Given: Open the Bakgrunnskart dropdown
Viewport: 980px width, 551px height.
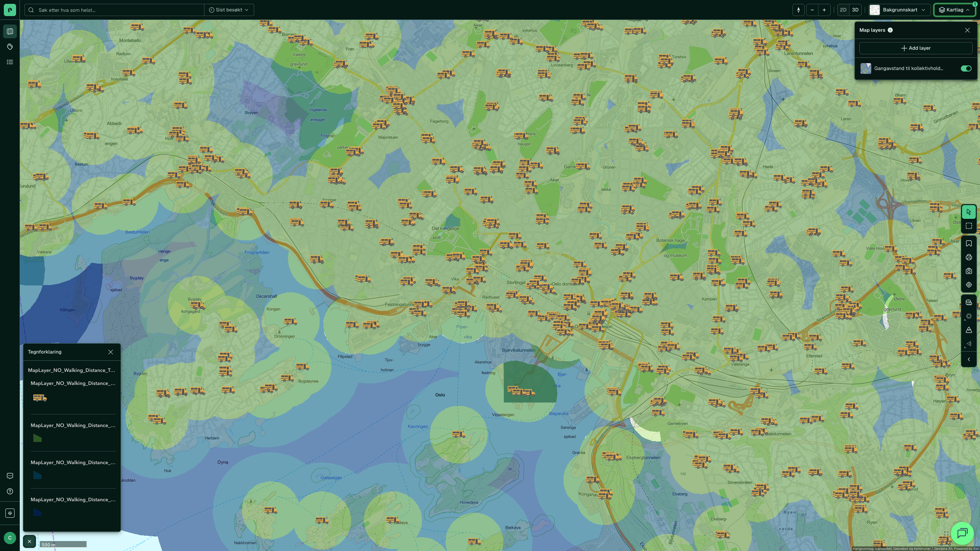Looking at the screenshot, I should coord(899,10).
